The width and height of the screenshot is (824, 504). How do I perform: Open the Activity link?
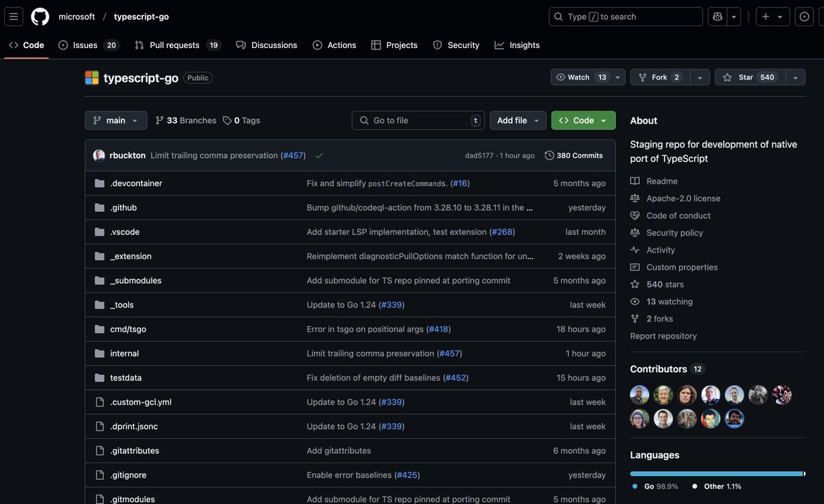click(653, 250)
